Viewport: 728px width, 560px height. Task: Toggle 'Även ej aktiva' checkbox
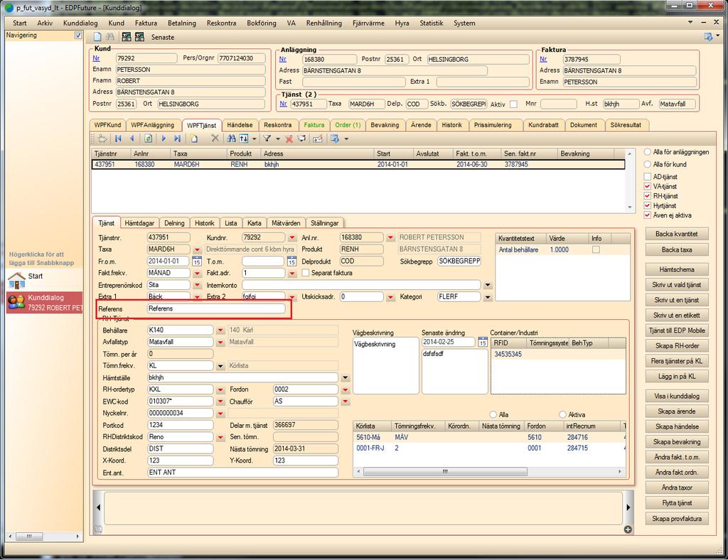(x=647, y=215)
